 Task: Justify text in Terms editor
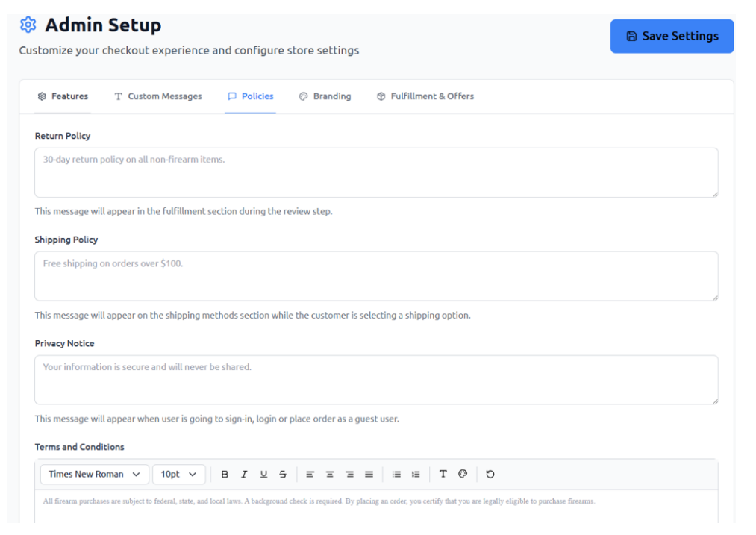(369, 475)
